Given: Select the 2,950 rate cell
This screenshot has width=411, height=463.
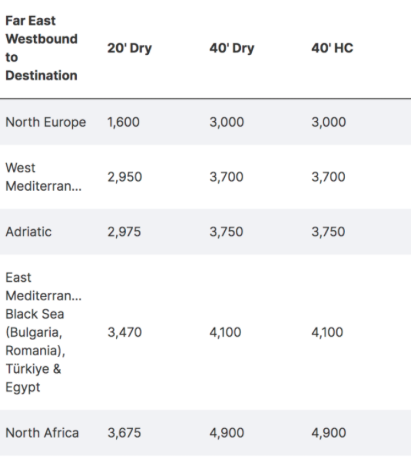Looking at the screenshot, I should pos(125,177).
